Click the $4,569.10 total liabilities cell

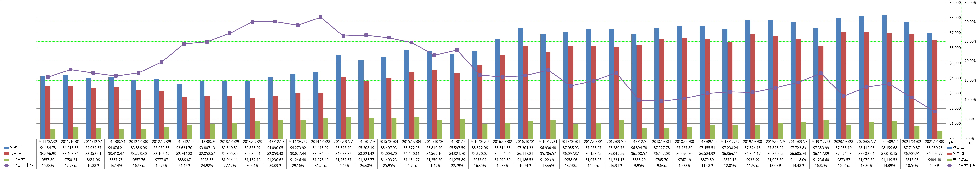434,154
